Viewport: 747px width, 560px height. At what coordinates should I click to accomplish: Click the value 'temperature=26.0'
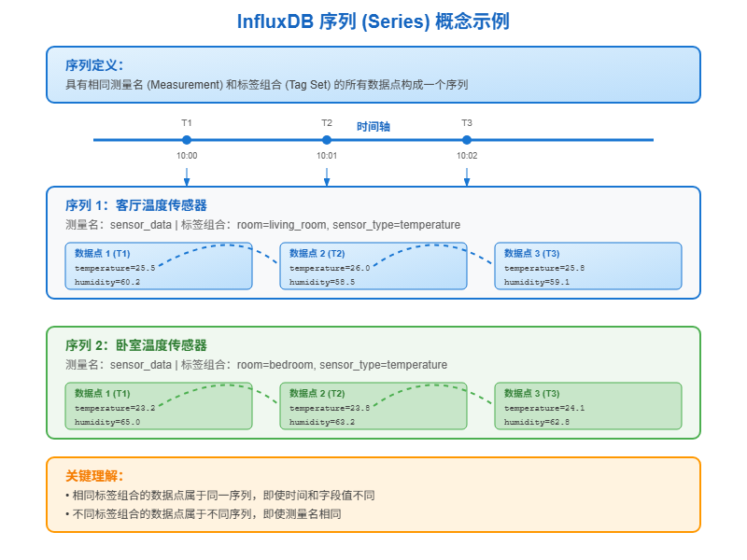[x=330, y=268]
